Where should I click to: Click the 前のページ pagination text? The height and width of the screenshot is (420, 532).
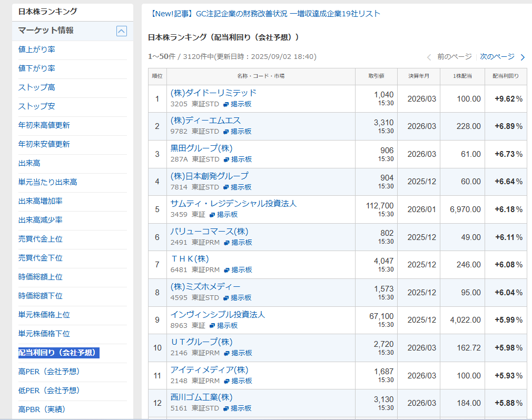pos(455,57)
